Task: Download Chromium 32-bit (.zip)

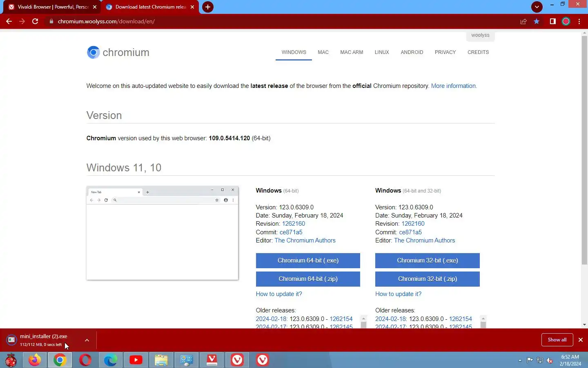Action: (427, 279)
